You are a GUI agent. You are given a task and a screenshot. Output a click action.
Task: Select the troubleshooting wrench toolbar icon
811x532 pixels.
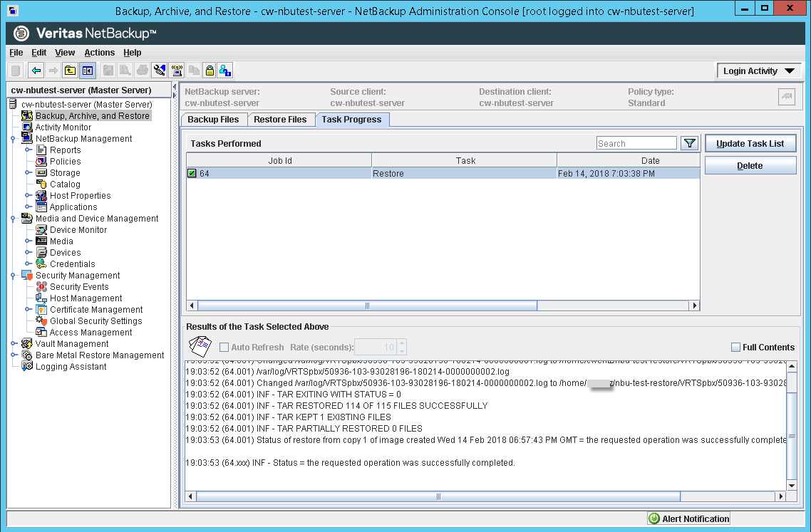click(x=161, y=70)
